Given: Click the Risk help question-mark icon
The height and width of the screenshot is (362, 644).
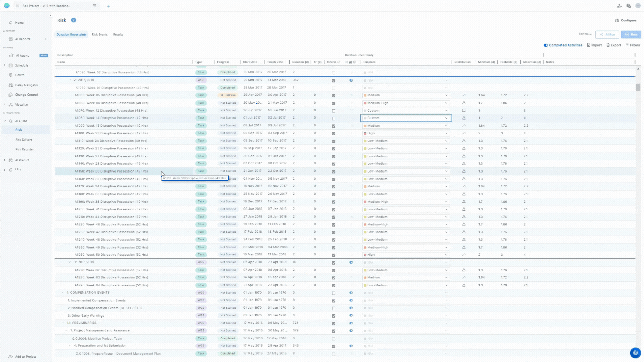Looking at the screenshot, I should click(73, 20).
